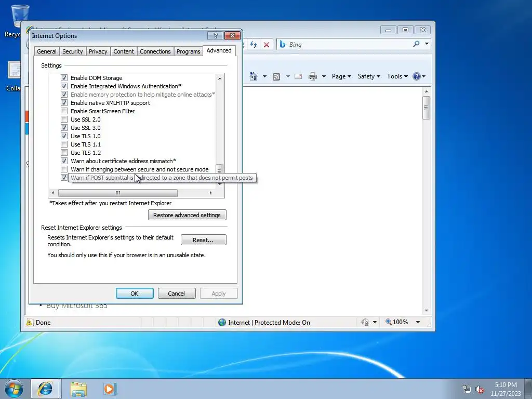Switch to the General tab
532x399 pixels.
point(47,51)
